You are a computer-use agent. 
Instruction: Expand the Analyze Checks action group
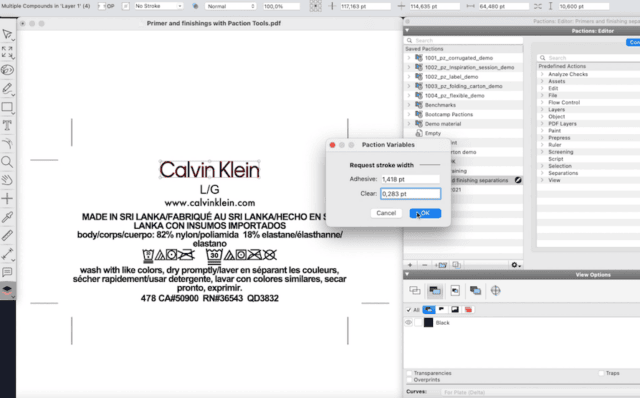click(542, 74)
